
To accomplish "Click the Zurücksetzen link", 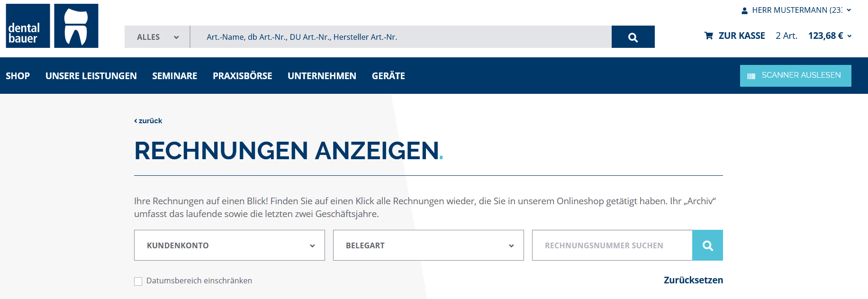I will (693, 280).
